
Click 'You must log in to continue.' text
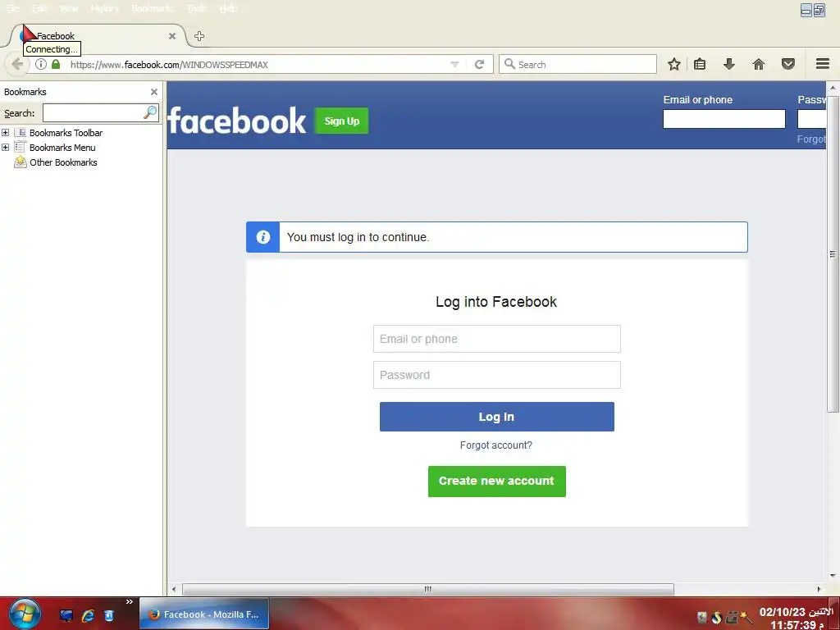[x=358, y=237]
